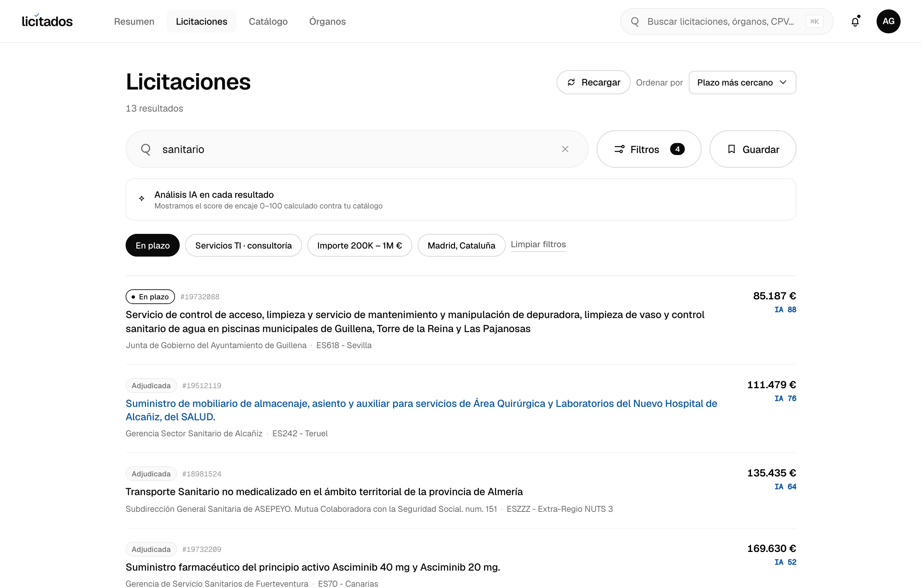Click Gerencia Sector Sanitario de Alcañiz

(194, 433)
